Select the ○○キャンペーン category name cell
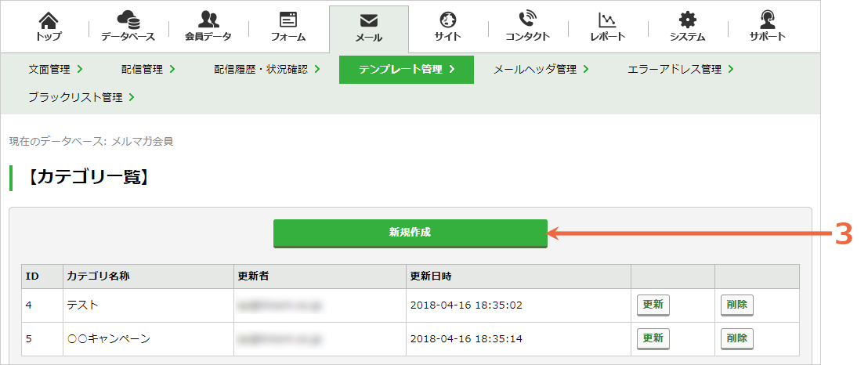 [148, 338]
